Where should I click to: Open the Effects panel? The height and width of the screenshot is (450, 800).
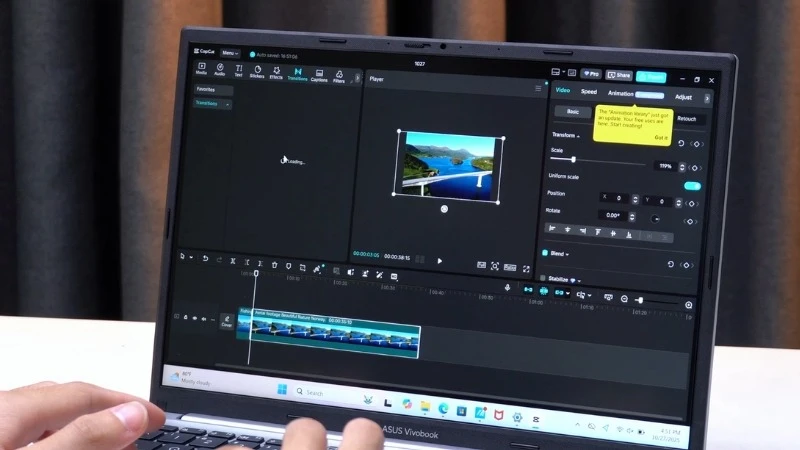click(x=276, y=72)
